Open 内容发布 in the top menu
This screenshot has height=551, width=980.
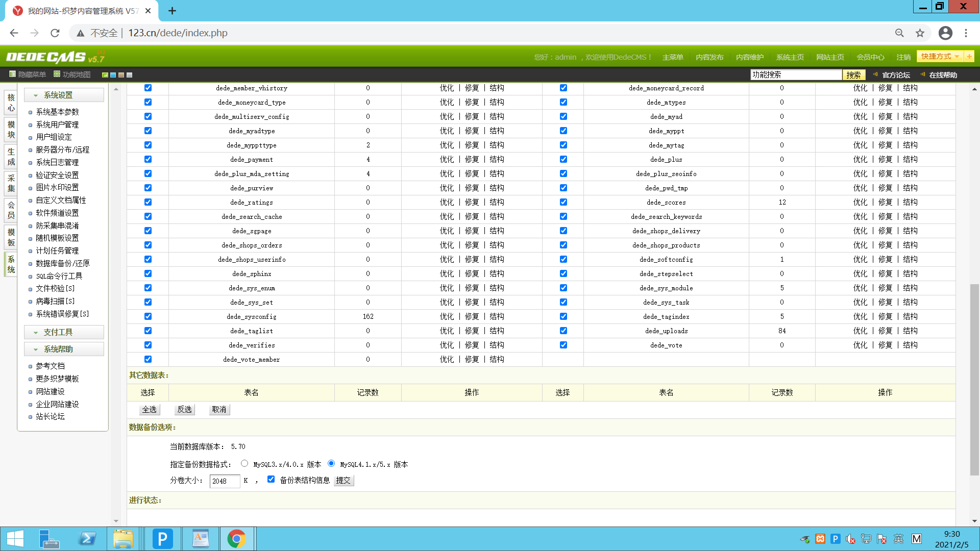(709, 57)
